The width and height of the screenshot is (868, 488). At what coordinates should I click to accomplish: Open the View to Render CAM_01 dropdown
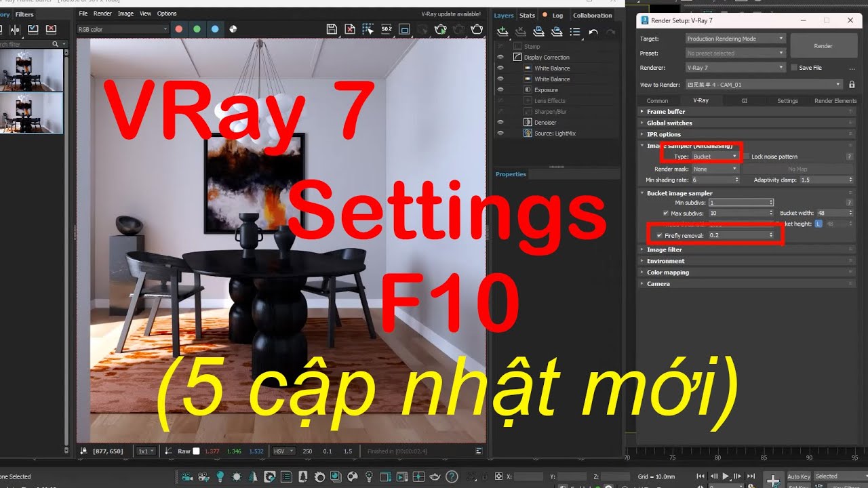coord(764,85)
